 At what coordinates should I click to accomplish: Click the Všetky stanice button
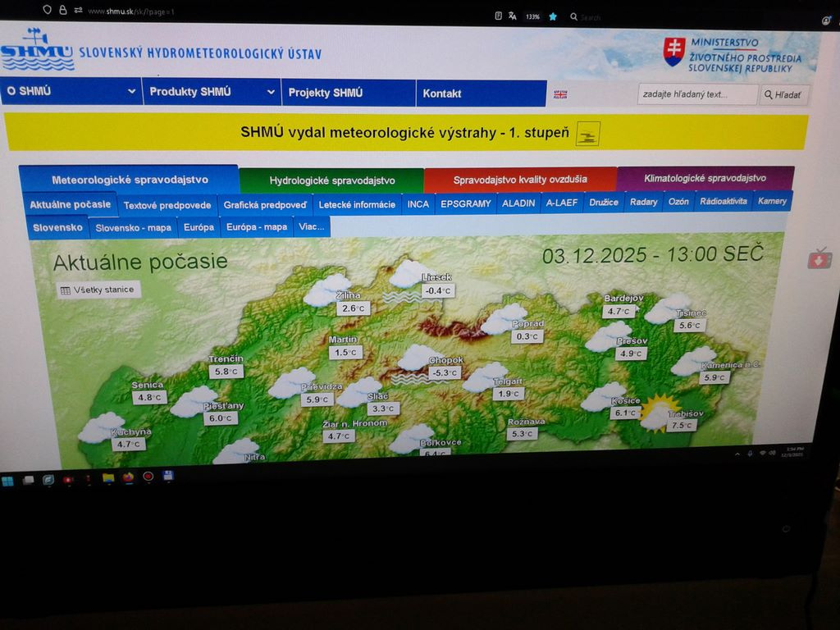pyautogui.click(x=97, y=289)
